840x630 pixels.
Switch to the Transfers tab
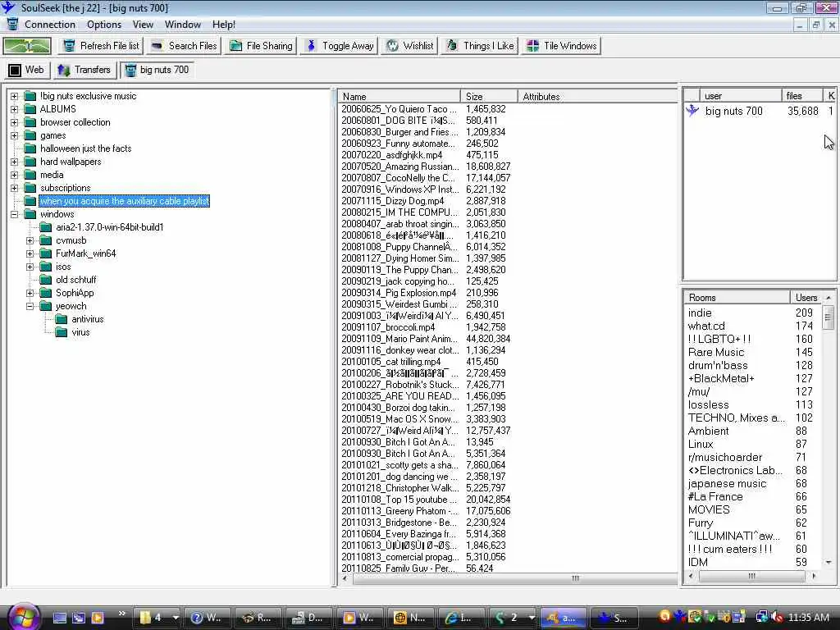[x=84, y=71]
